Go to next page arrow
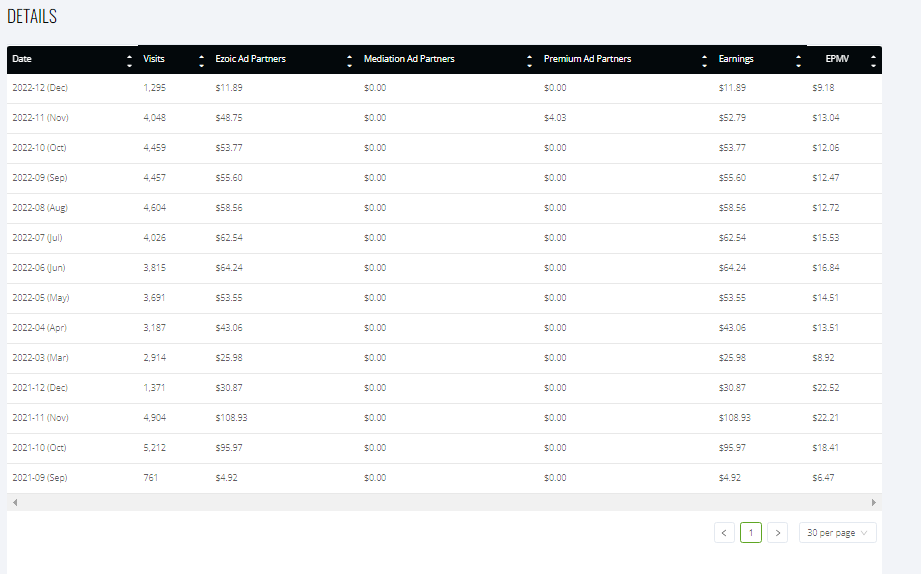This screenshot has height=574, width=921. coord(778,533)
